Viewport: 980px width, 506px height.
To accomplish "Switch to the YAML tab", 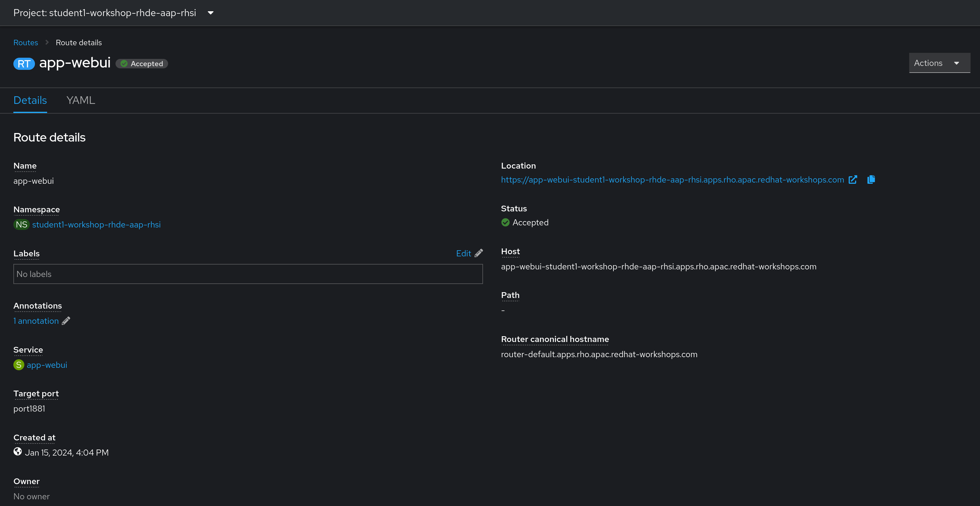I will point(81,100).
